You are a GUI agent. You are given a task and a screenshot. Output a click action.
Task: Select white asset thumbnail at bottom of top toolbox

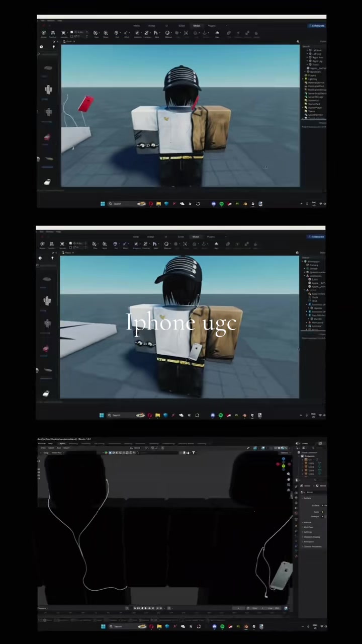pos(47,182)
